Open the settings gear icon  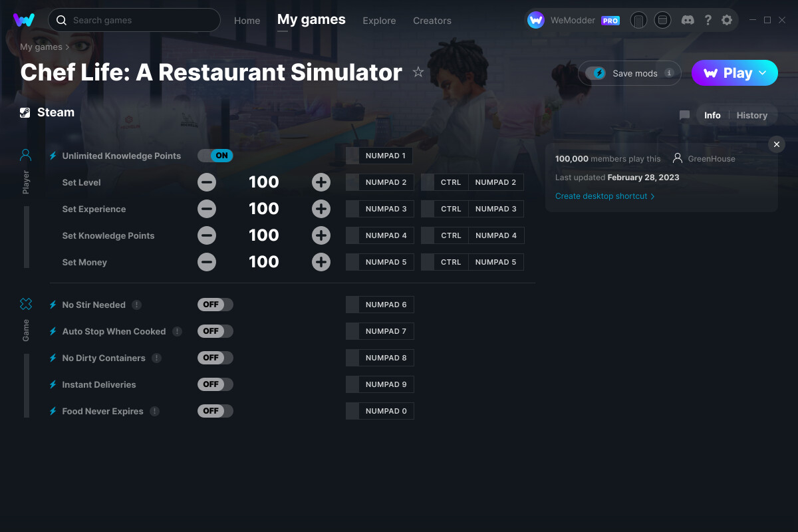[727, 20]
